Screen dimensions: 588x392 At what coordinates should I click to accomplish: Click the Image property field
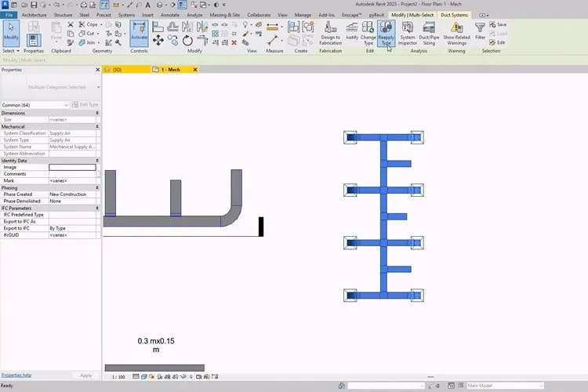pyautogui.click(x=72, y=167)
